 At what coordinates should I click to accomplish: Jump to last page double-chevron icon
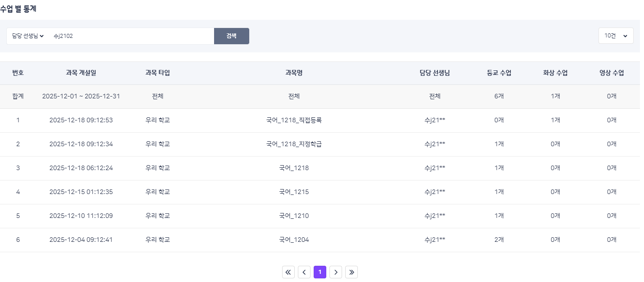pyautogui.click(x=352, y=272)
